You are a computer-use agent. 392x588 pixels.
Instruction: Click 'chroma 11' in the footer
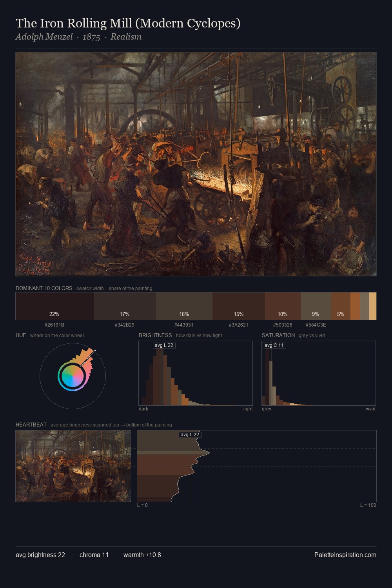94,555
